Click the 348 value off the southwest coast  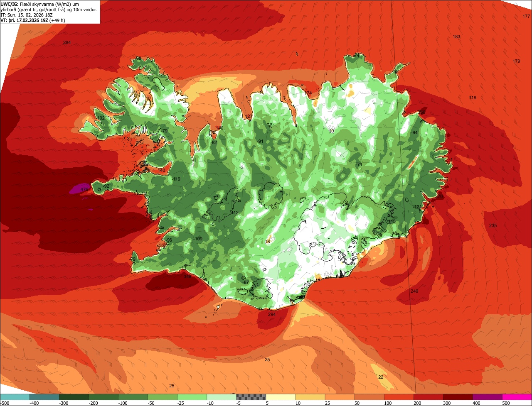[188, 276]
